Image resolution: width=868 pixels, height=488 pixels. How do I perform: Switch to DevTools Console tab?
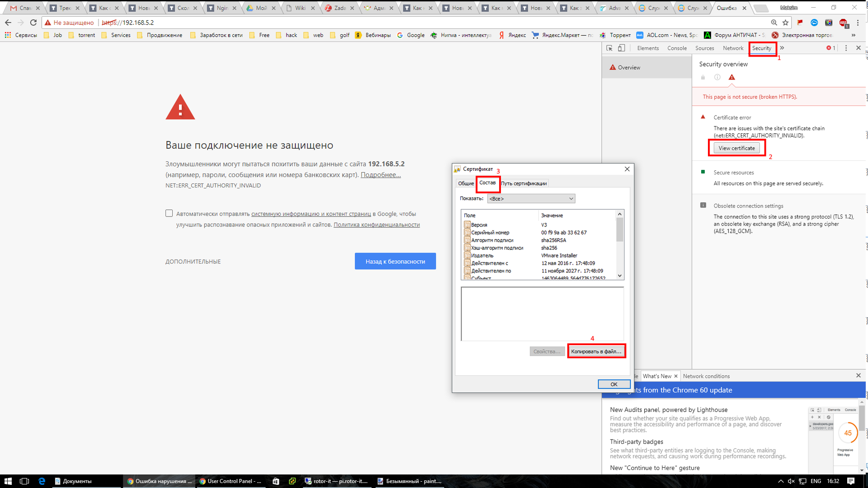pyautogui.click(x=677, y=48)
